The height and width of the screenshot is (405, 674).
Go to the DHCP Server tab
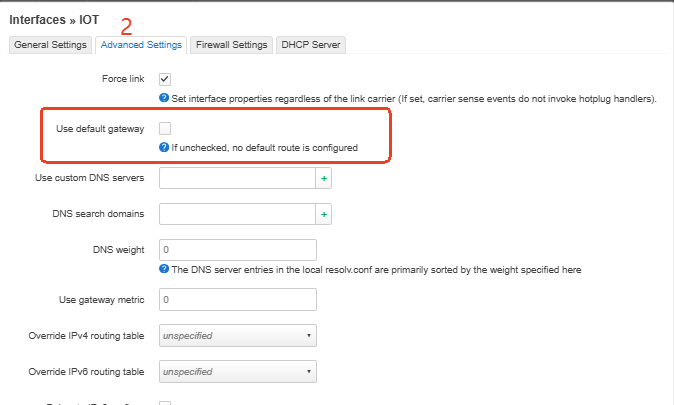311,45
